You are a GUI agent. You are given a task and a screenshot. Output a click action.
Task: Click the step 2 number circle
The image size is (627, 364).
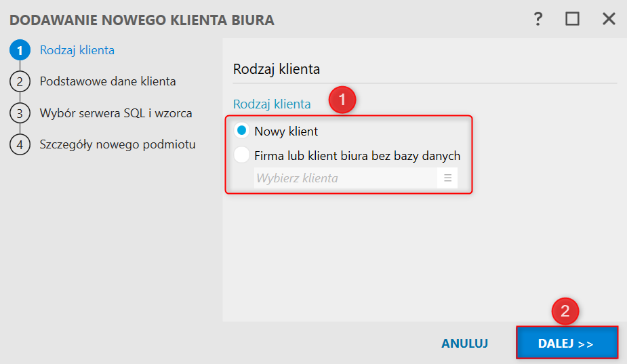[20, 81]
